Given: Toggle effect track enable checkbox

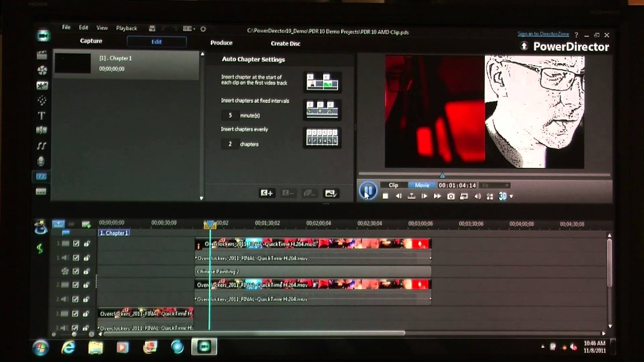Looking at the screenshot, I should (76, 271).
